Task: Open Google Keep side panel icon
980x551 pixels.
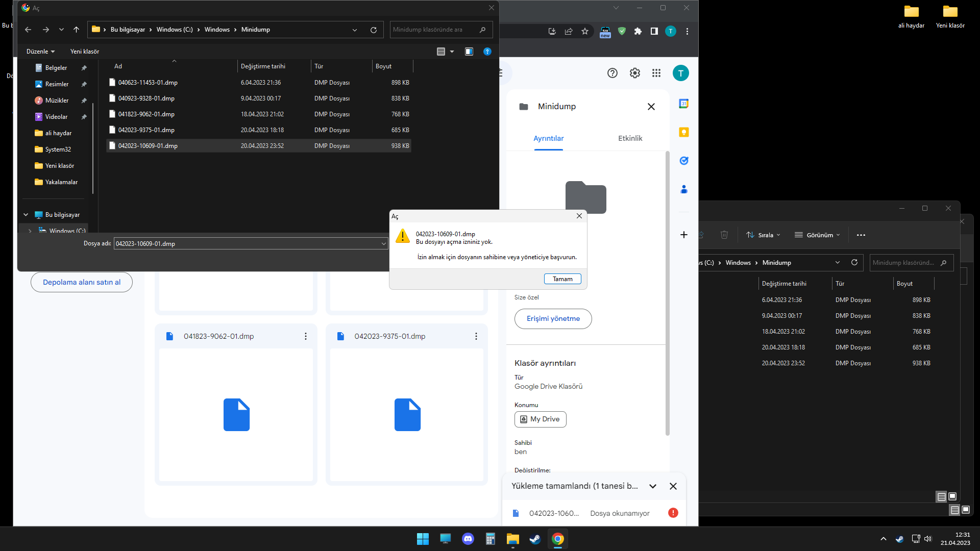Action: (684, 132)
